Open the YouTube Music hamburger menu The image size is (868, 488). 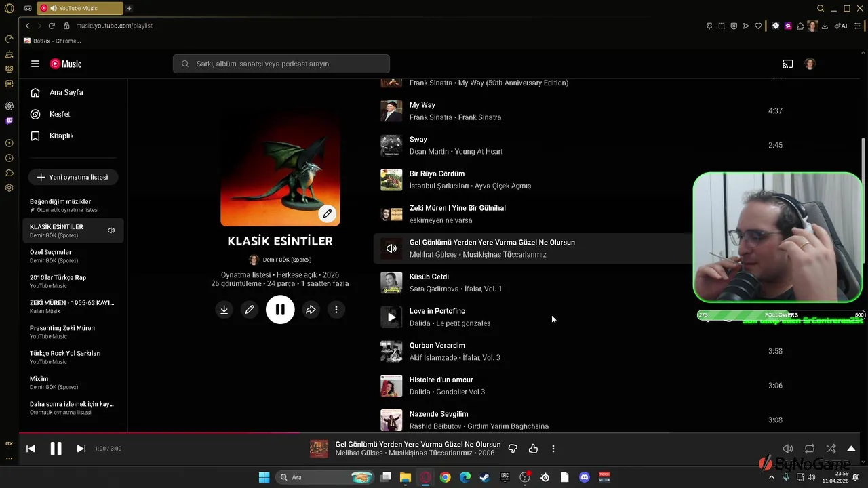(35, 64)
